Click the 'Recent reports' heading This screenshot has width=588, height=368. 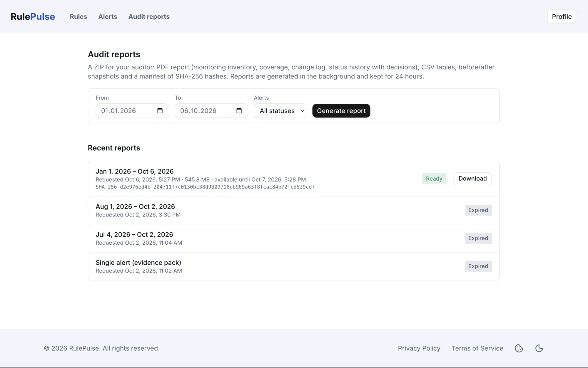point(114,148)
